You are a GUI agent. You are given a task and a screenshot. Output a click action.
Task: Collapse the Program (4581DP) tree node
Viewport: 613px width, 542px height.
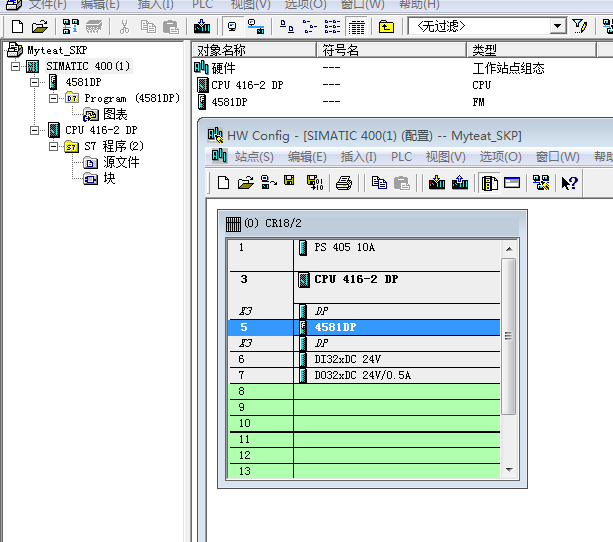click(x=54, y=98)
